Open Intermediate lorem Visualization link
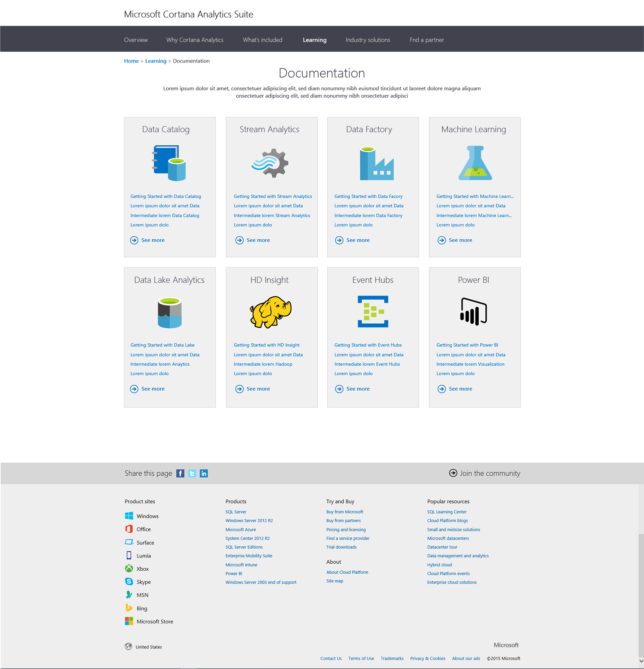The width and height of the screenshot is (644, 669). [470, 365]
